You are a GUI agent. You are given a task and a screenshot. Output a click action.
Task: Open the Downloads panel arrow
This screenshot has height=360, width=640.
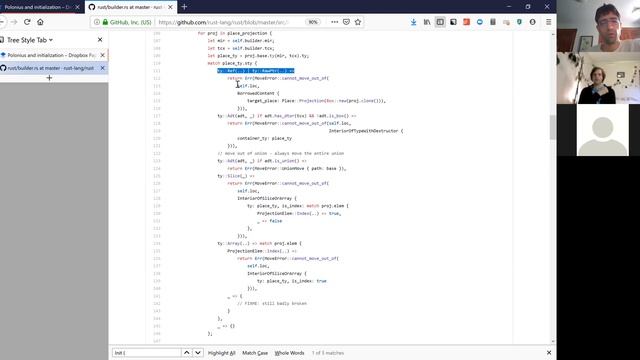pos(413,22)
